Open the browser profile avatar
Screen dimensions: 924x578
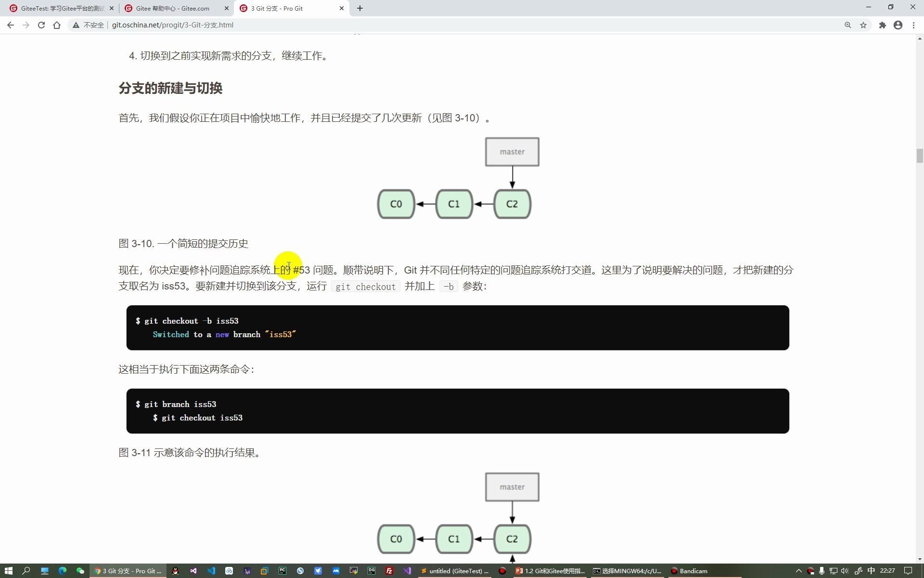(898, 25)
